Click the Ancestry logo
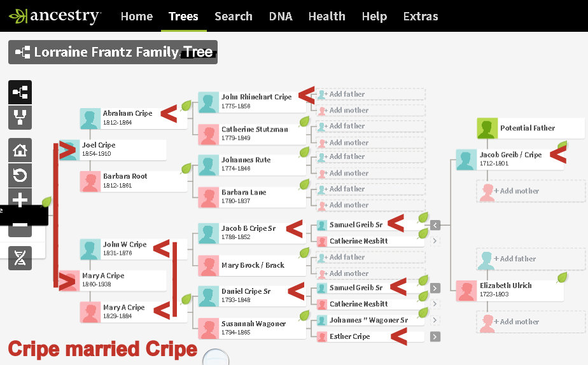 pyautogui.click(x=55, y=16)
